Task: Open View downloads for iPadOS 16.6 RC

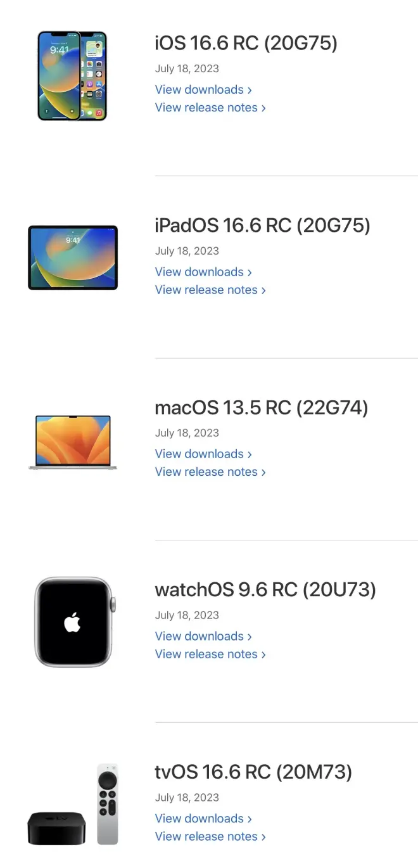Action: coord(203,272)
